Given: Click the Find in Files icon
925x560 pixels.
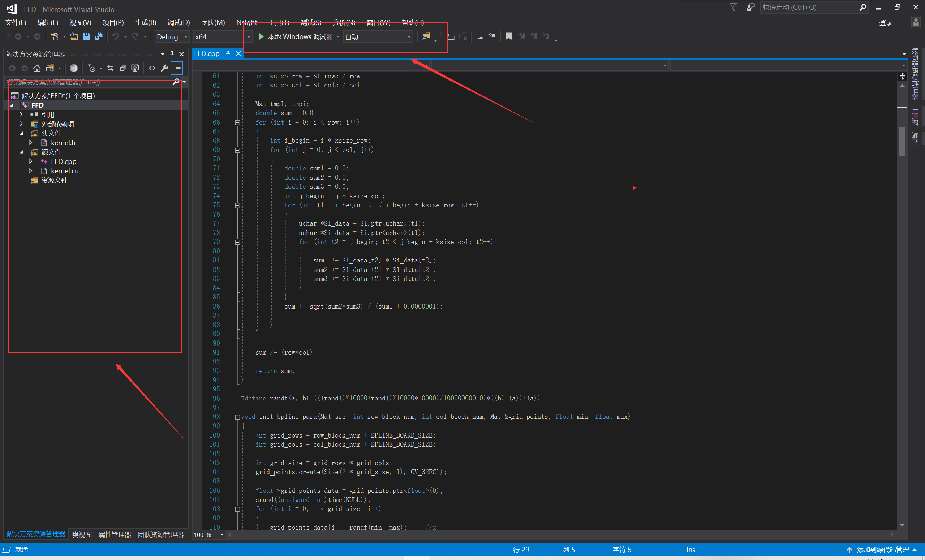Looking at the screenshot, I should [x=426, y=36].
